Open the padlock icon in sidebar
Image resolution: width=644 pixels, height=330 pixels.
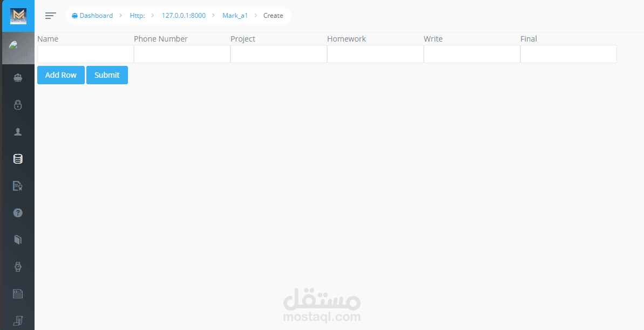(18, 105)
